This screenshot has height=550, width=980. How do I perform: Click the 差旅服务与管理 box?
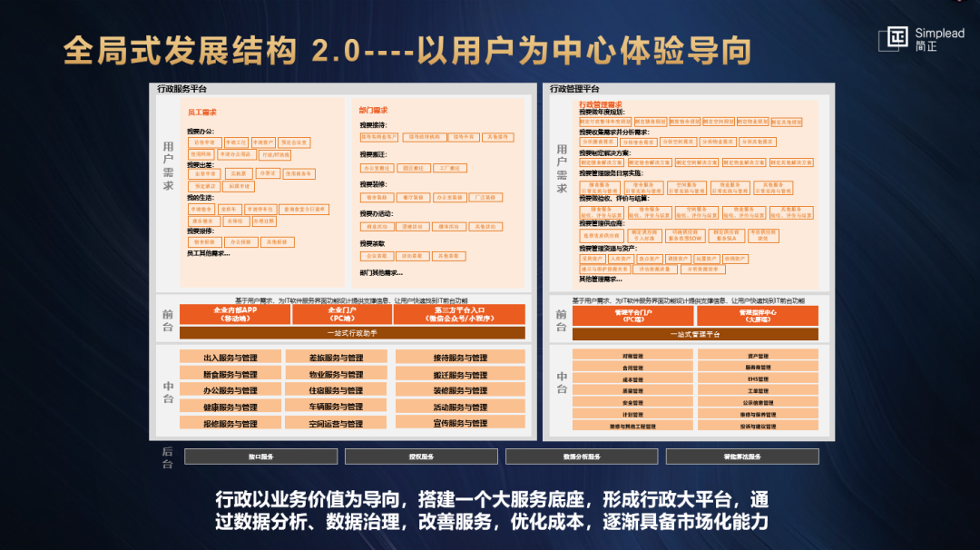pyautogui.click(x=337, y=358)
